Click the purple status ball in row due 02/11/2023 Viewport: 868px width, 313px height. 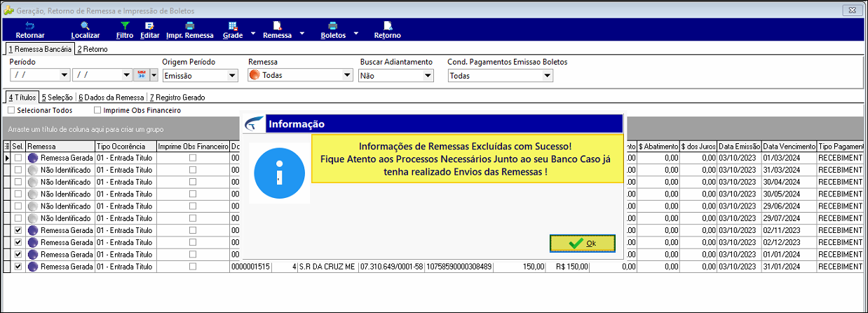[x=33, y=230]
